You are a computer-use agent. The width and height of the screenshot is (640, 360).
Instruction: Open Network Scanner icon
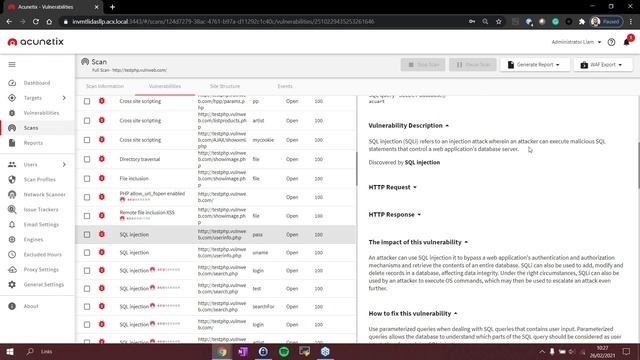[x=12, y=195]
